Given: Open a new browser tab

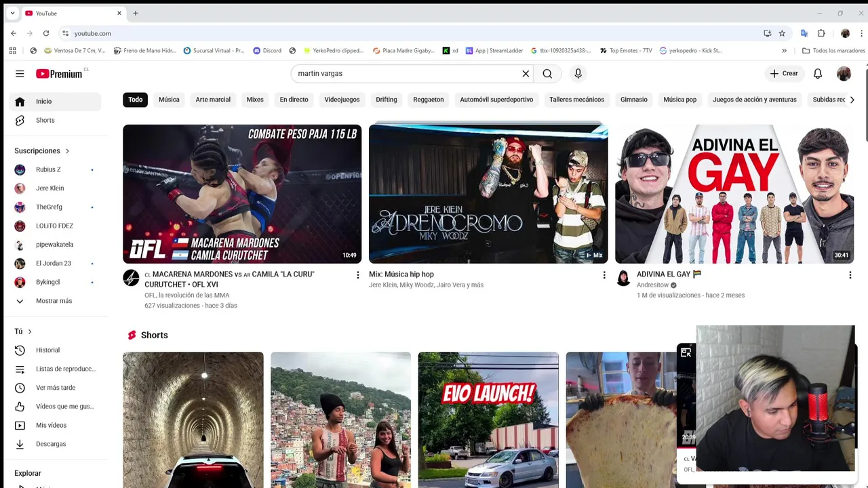Looking at the screenshot, I should [136, 14].
